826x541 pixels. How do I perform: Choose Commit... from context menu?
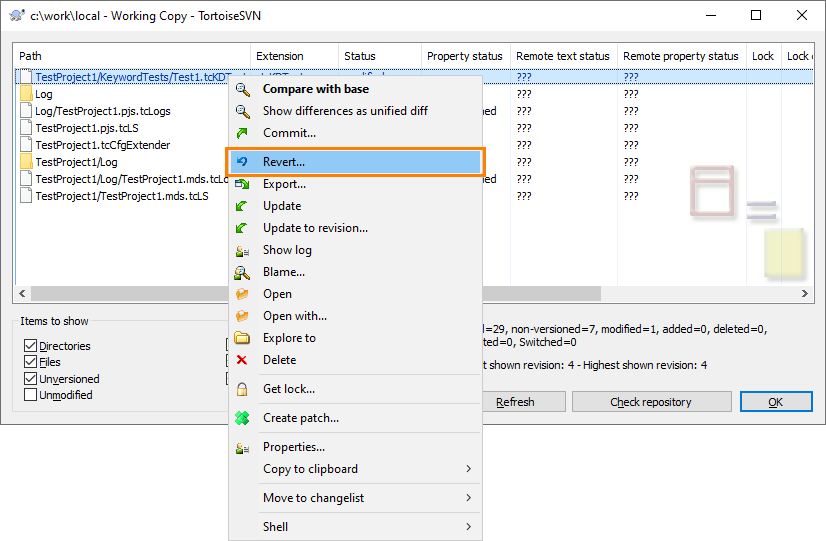point(356,133)
